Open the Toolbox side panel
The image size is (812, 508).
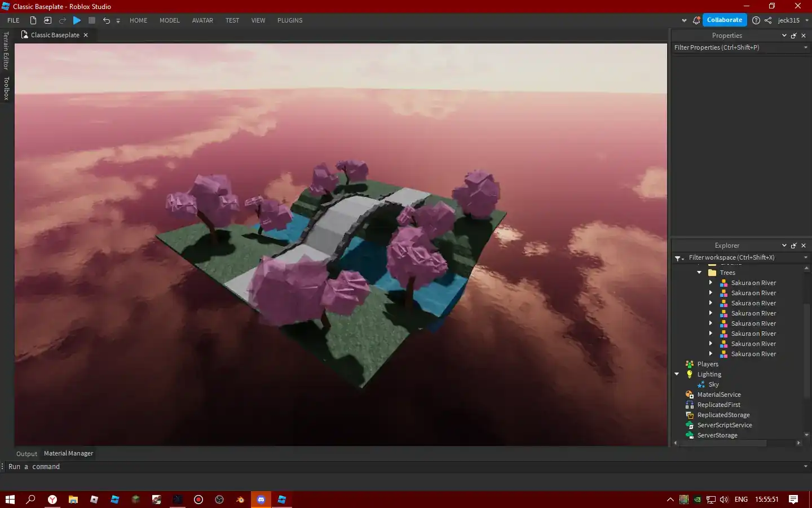pos(6,89)
